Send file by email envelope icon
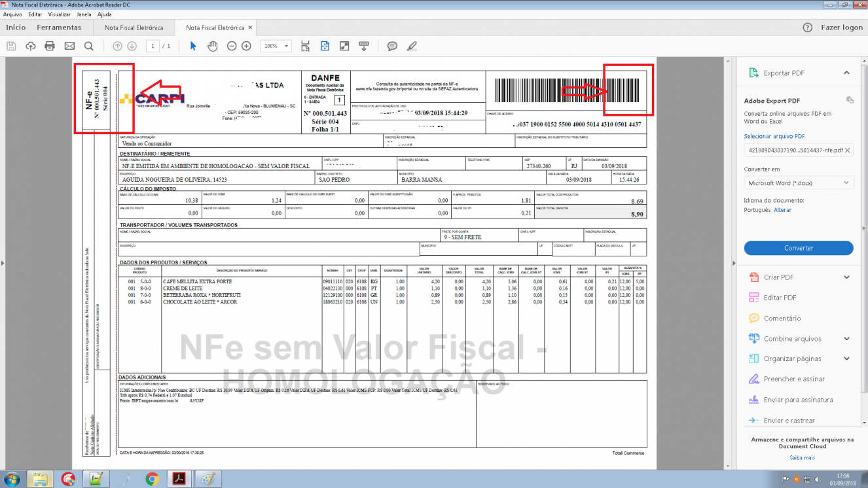The height and width of the screenshot is (488, 868). tap(69, 46)
